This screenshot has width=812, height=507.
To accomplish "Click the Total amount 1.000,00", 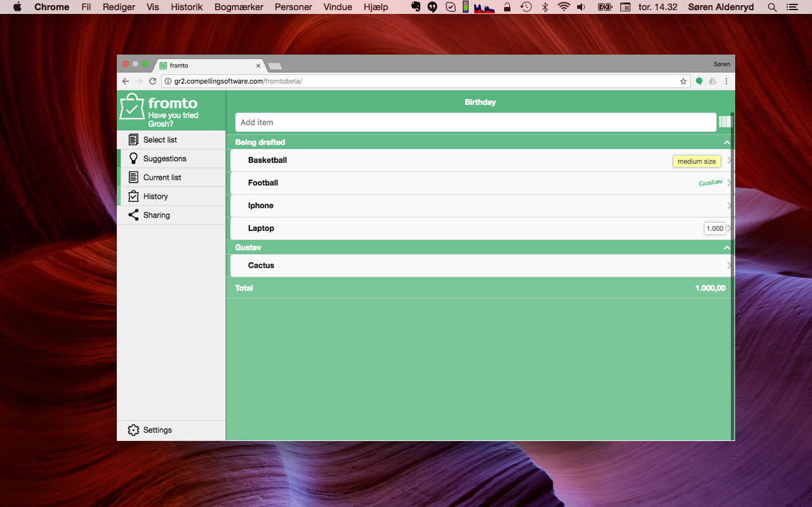I will click(x=710, y=288).
